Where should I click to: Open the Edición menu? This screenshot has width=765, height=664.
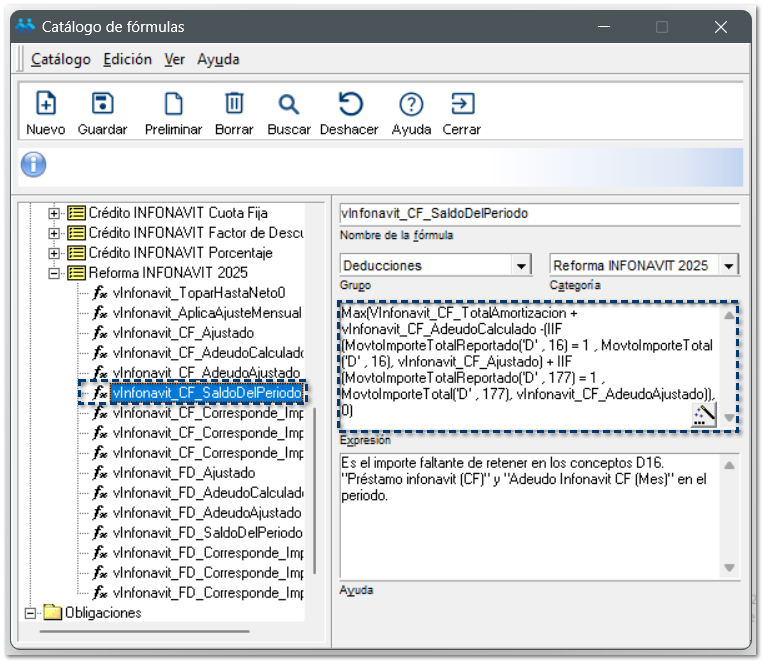click(128, 59)
